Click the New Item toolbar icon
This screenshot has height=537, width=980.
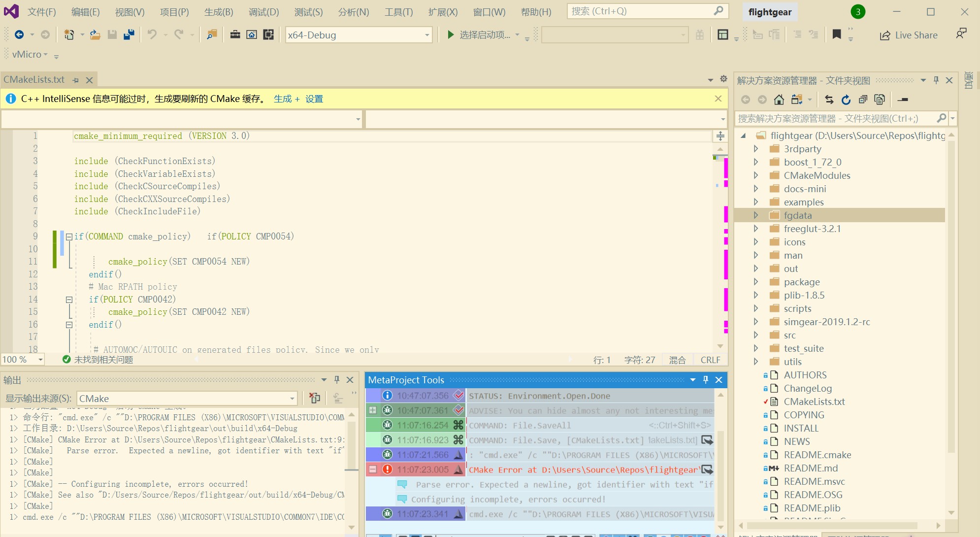point(69,34)
